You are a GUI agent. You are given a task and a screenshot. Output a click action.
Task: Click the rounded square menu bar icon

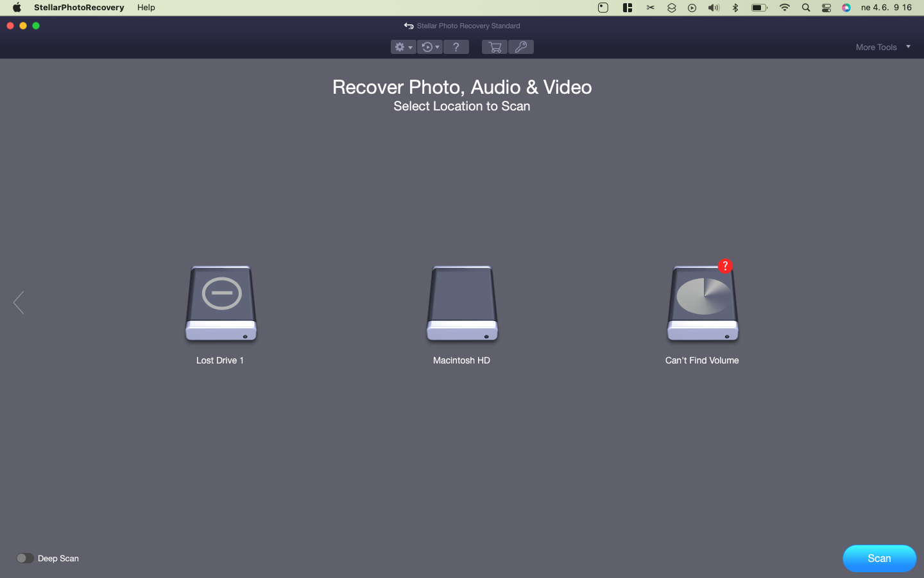[603, 8]
